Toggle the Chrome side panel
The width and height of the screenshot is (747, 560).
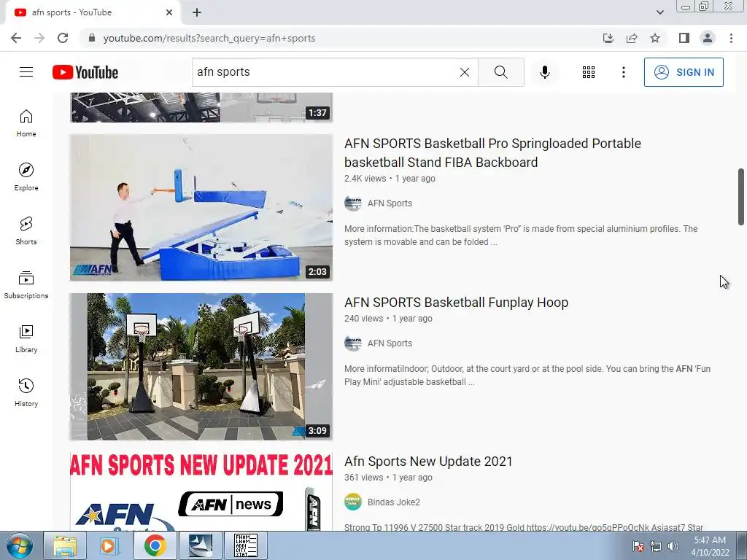tap(684, 38)
